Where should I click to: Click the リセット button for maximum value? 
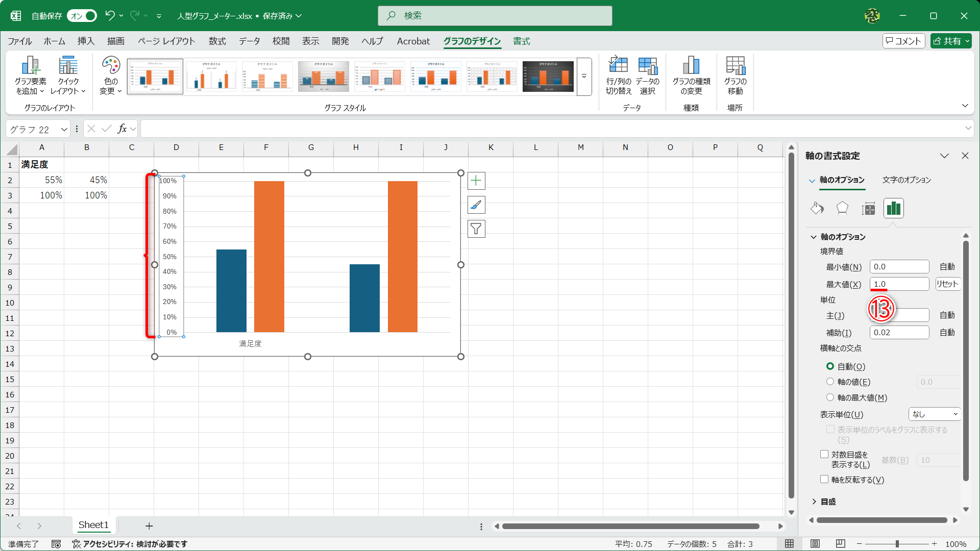coord(947,284)
